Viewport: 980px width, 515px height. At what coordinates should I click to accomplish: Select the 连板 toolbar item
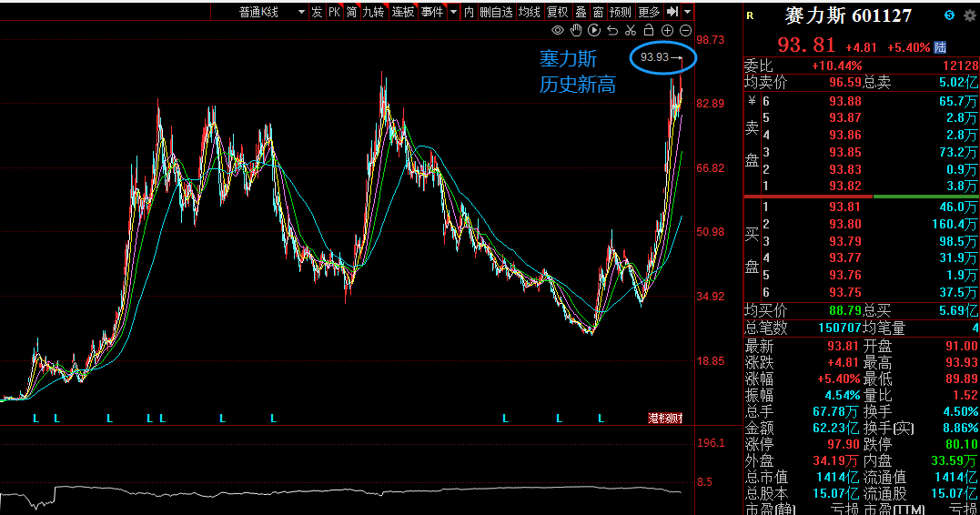pyautogui.click(x=403, y=11)
